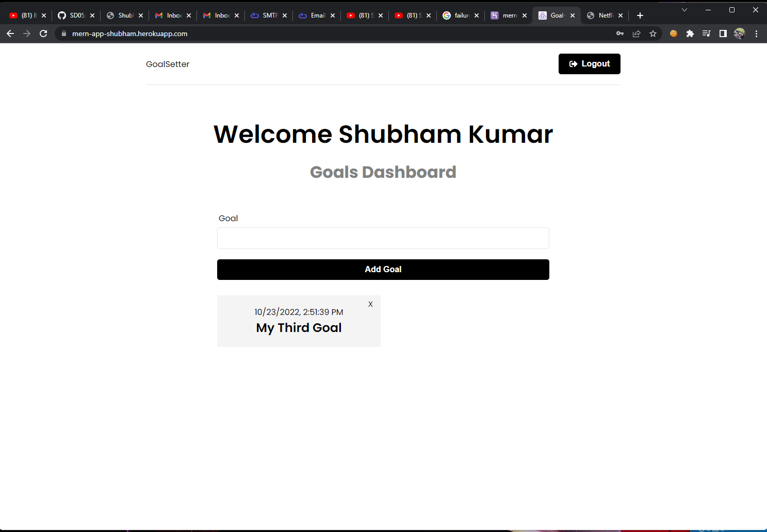767x532 pixels.
Task: Expand the tab search dropdown
Action: click(x=684, y=10)
